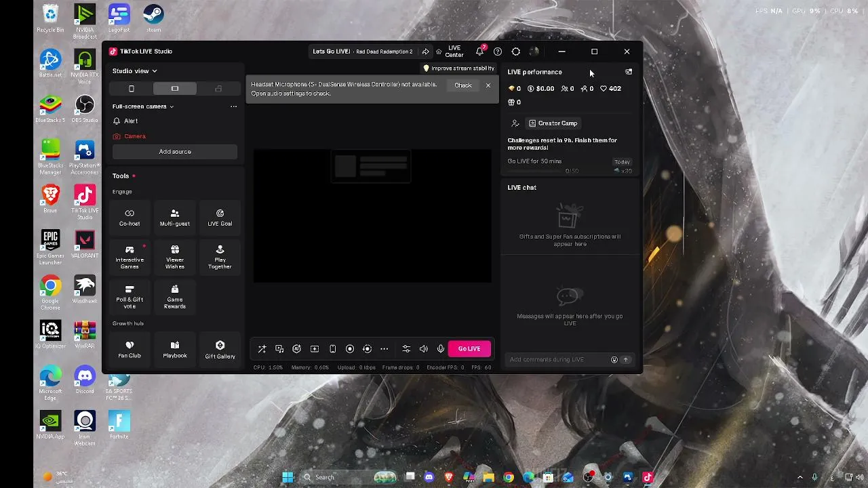Open Viewer Wishes tool

175,257
